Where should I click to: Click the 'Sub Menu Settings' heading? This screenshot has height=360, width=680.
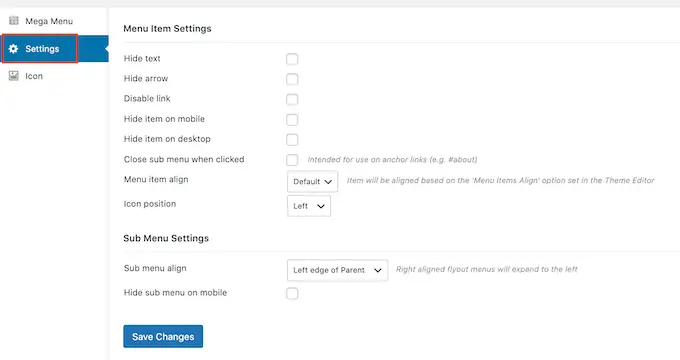[x=166, y=238]
